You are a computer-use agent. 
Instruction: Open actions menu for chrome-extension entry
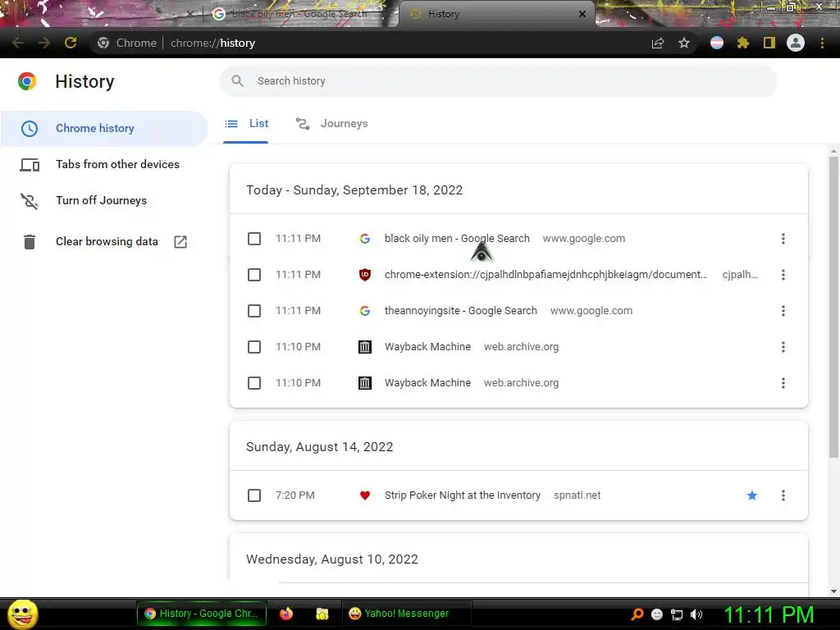pos(783,275)
